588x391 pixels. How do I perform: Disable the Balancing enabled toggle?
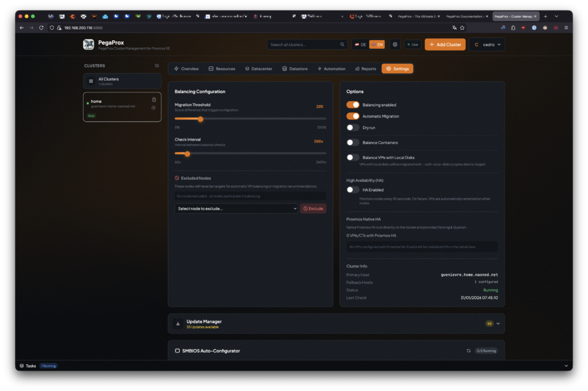(353, 105)
